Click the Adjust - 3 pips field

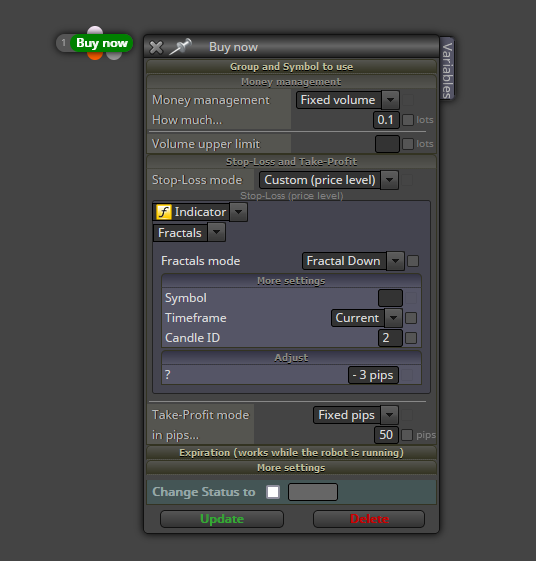373,375
